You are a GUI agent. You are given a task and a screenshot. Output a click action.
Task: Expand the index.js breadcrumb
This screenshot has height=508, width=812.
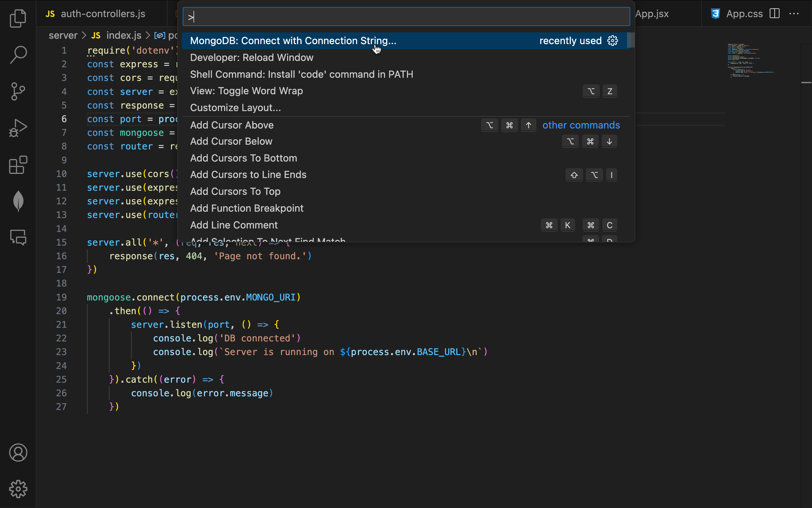[123, 35]
